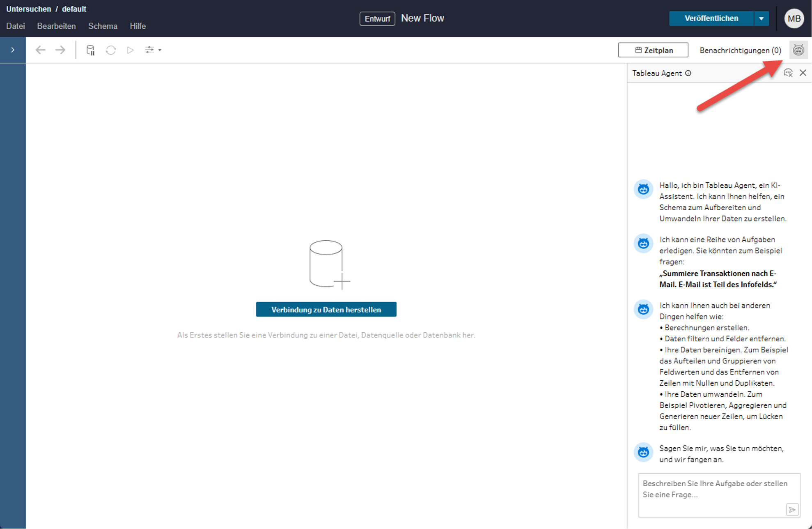This screenshot has width=812, height=529.
Task: Toggle the Tableau Agent icon button
Action: (798, 50)
